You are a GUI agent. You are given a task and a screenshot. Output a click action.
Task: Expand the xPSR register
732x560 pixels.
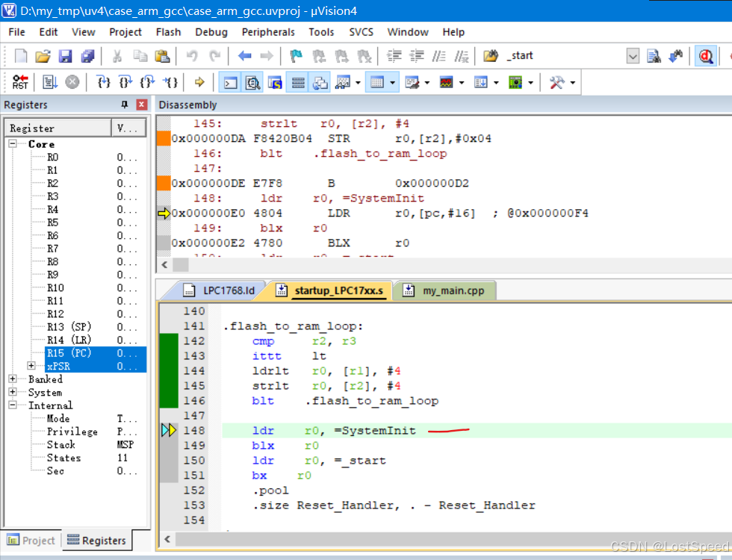[31, 365]
